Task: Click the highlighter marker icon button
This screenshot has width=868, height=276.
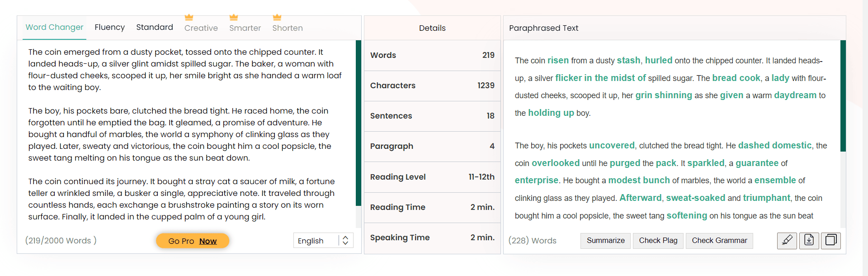Action: tap(787, 240)
